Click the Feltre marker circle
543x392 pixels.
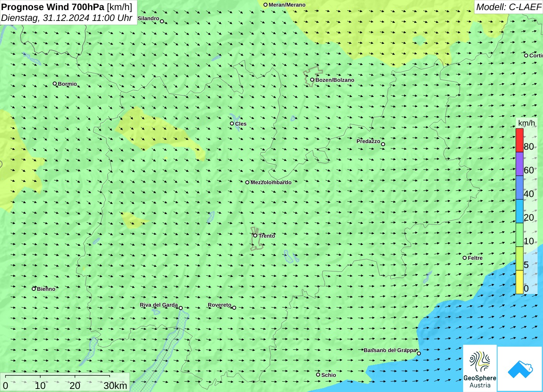[x=465, y=257]
